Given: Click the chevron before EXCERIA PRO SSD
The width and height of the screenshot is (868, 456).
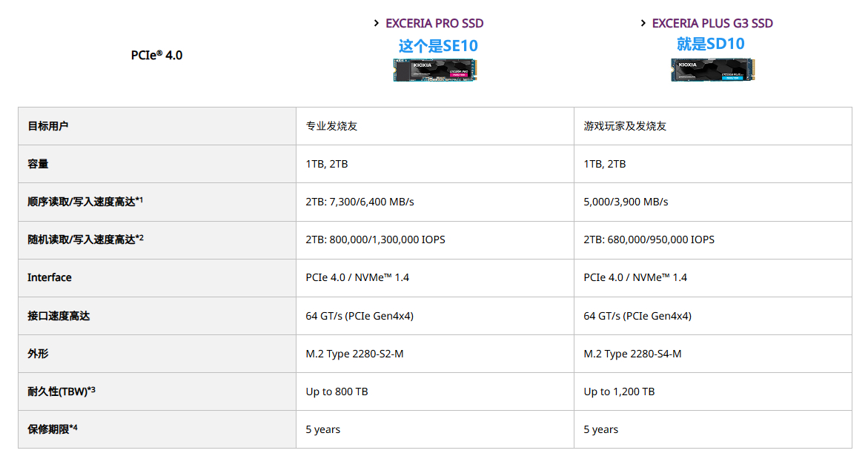Looking at the screenshot, I should pos(377,23).
